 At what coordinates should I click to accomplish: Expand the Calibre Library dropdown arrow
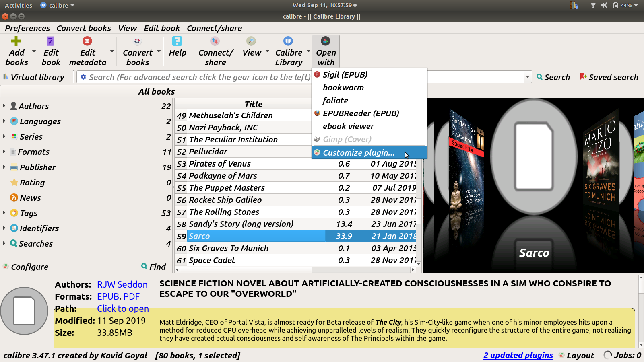[308, 51]
